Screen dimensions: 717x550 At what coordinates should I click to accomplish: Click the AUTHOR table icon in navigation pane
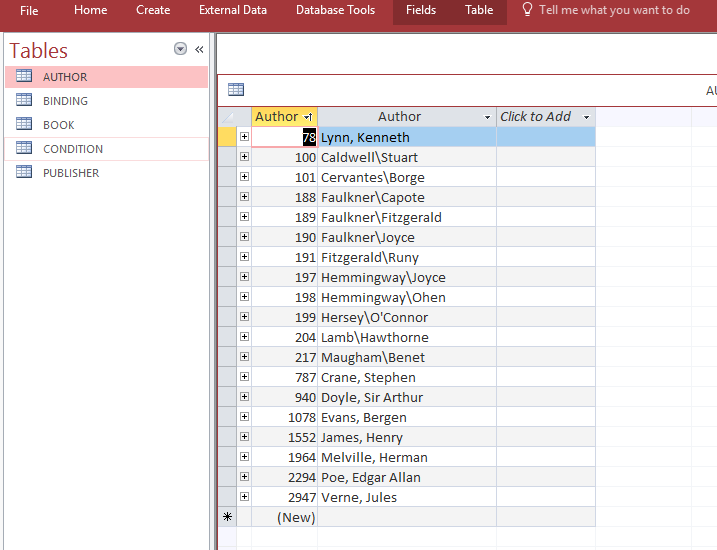(x=24, y=77)
